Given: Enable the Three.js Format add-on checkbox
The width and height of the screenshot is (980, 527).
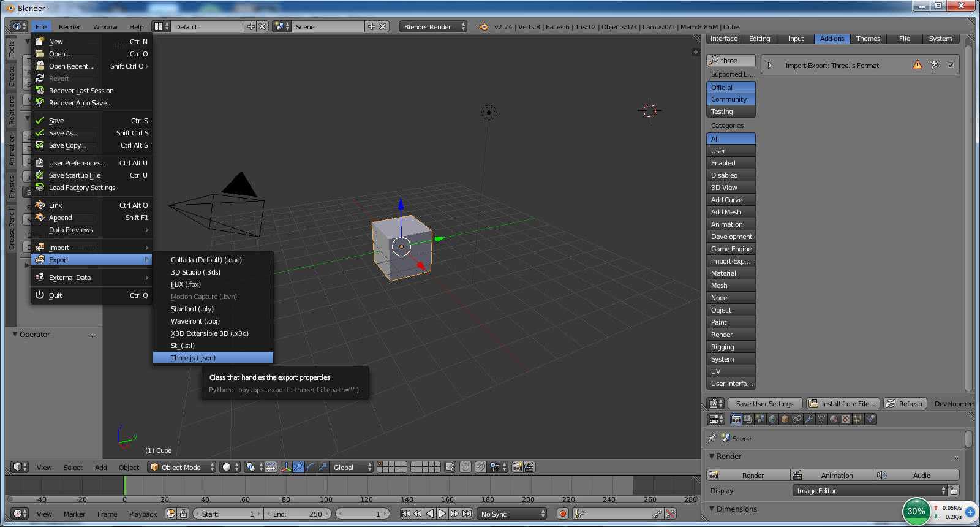Looking at the screenshot, I should 951,65.
